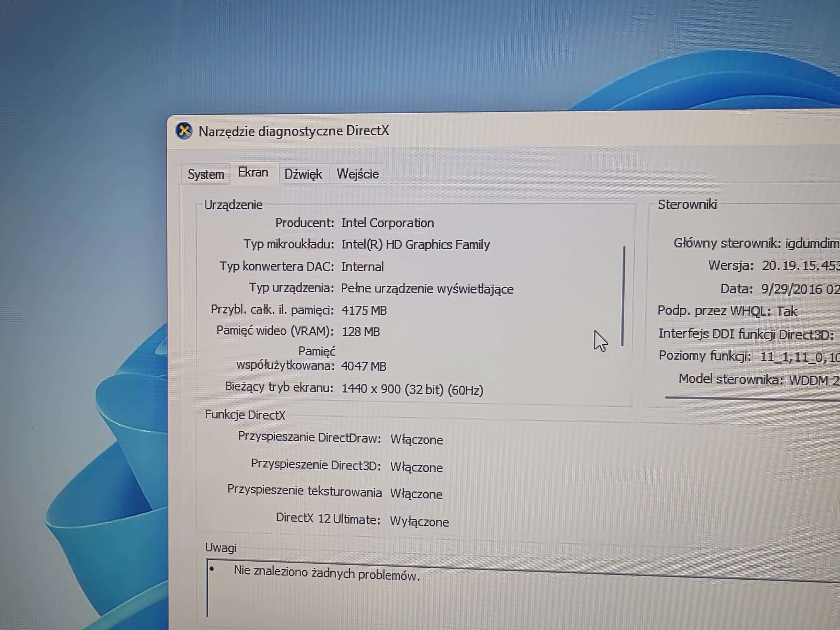Click the 'Interfejs DDI funkcji Direct3D' label
Image resolution: width=840 pixels, height=630 pixels.
746,334
